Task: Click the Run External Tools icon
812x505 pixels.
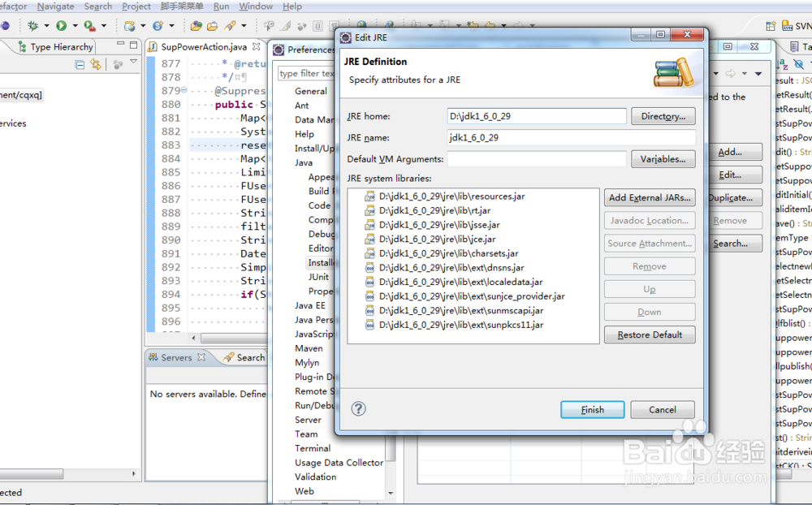Action: tap(89, 25)
